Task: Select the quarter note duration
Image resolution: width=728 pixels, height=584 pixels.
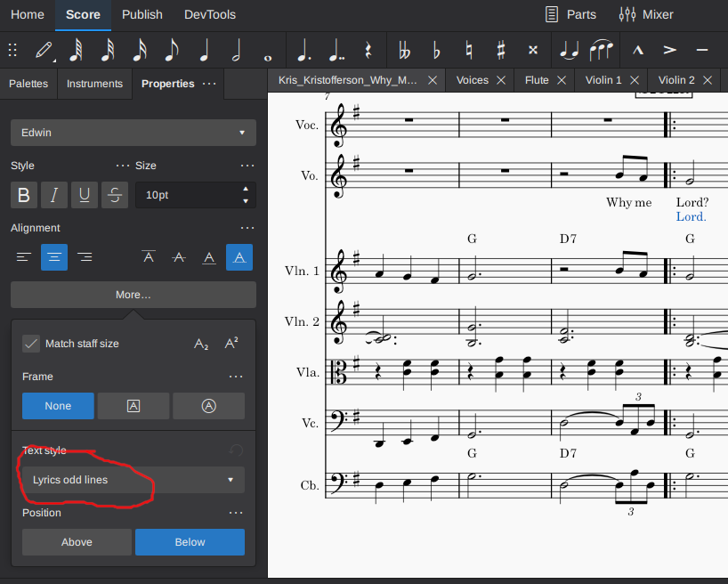Action: 206,50
